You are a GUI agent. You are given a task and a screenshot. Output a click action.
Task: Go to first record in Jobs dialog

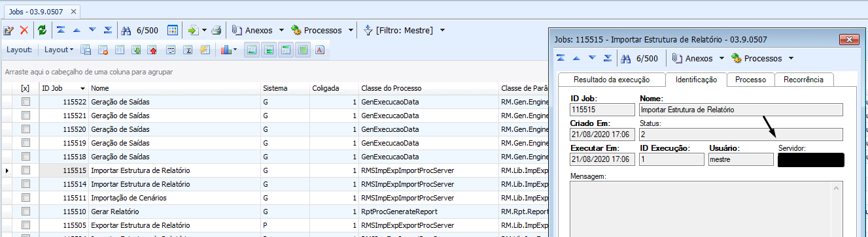[561, 58]
